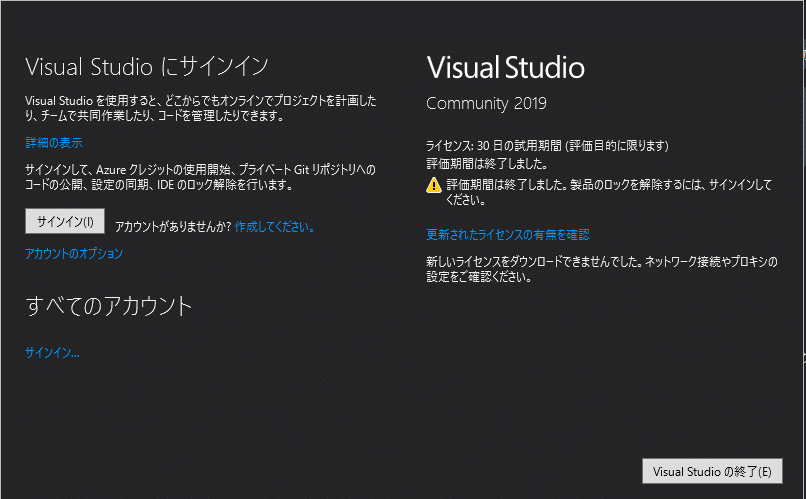806x499 pixels.
Task: Click the Visual Studio を使用すると description paragraph
Action: (200, 108)
